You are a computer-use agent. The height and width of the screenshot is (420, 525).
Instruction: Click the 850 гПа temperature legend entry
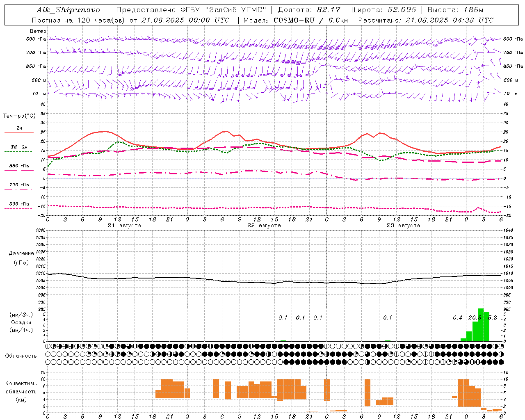coord(19,166)
